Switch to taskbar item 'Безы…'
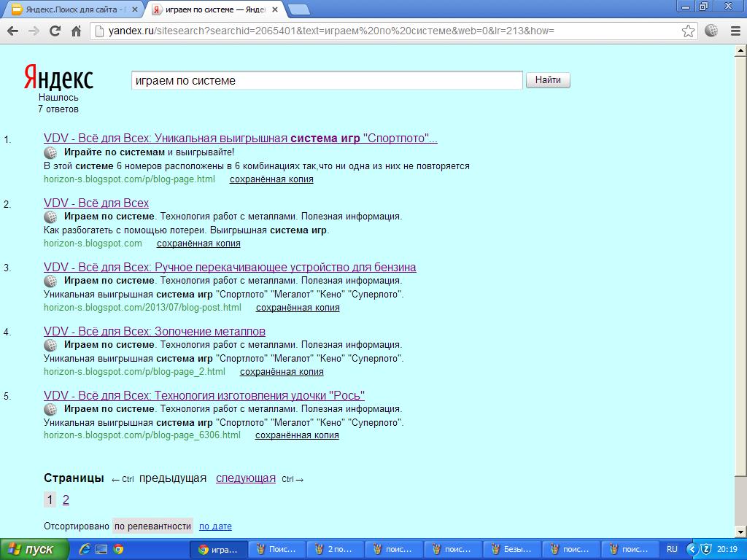This screenshot has width=747, height=560. click(512, 550)
